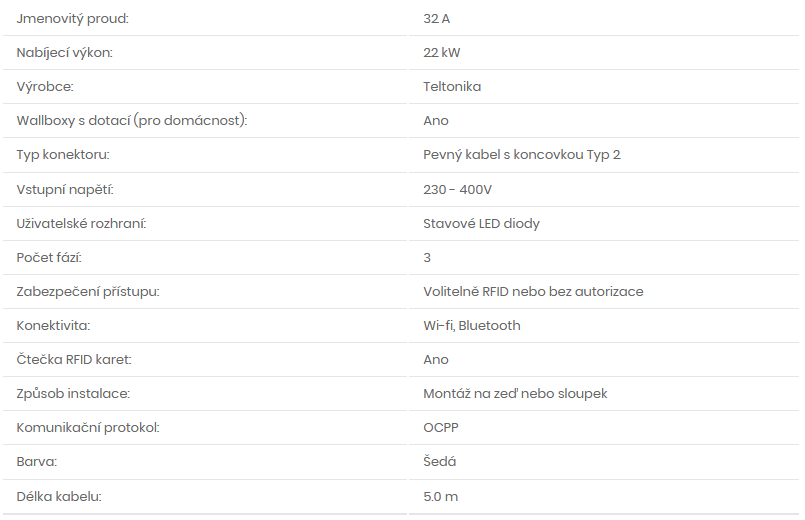Select the "Uživatelské rozhraní:" label
Screen dimensions: 805x520
click(x=82, y=223)
